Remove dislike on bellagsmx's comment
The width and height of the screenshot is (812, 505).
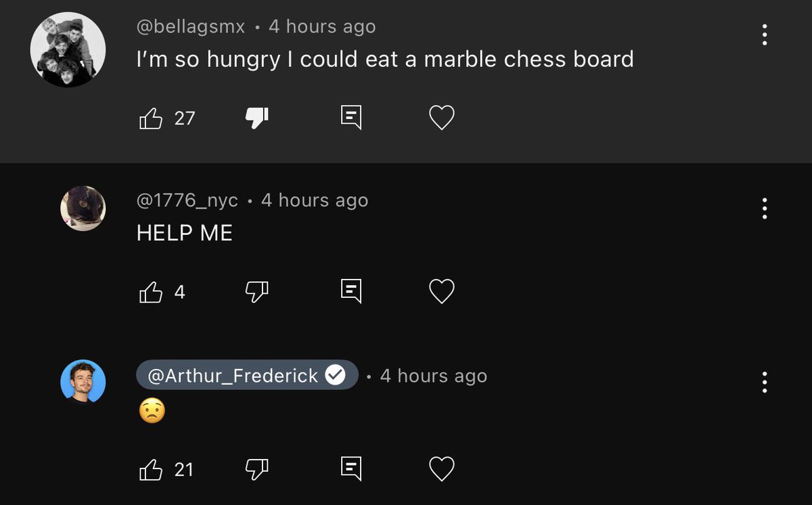point(256,118)
